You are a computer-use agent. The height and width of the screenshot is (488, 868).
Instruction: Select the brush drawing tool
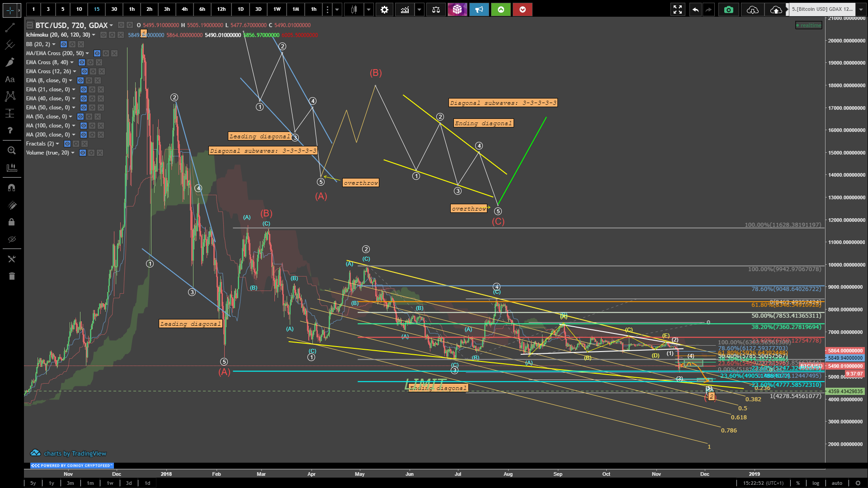tap(9, 62)
